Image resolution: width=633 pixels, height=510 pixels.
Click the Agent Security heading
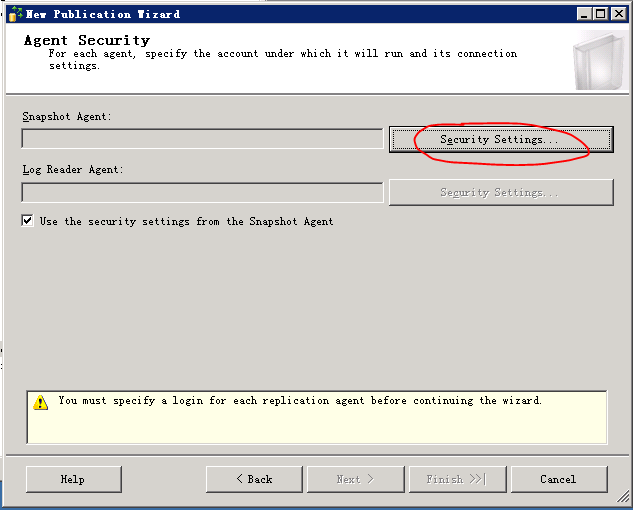click(87, 40)
